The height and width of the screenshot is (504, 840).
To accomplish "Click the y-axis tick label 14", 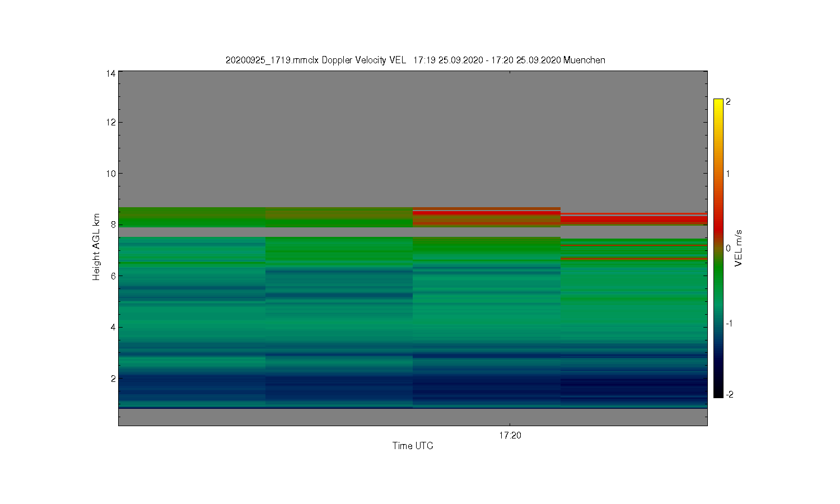I will (111, 73).
